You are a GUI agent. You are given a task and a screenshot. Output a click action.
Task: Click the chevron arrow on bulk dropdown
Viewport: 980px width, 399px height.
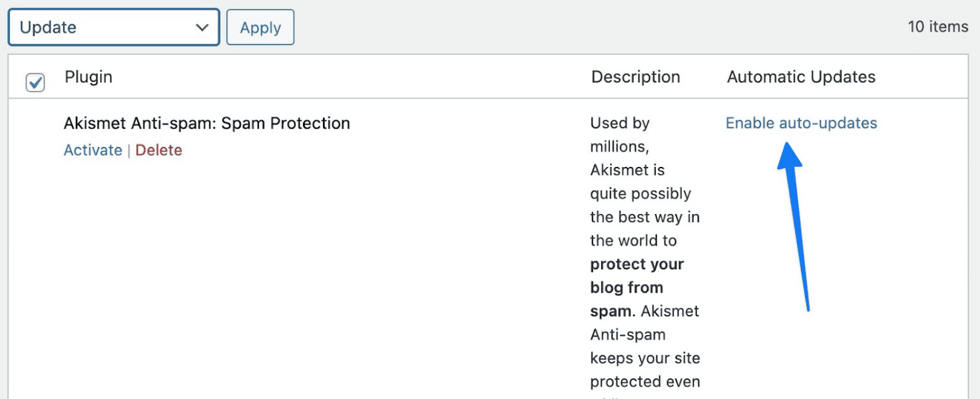pyautogui.click(x=202, y=27)
